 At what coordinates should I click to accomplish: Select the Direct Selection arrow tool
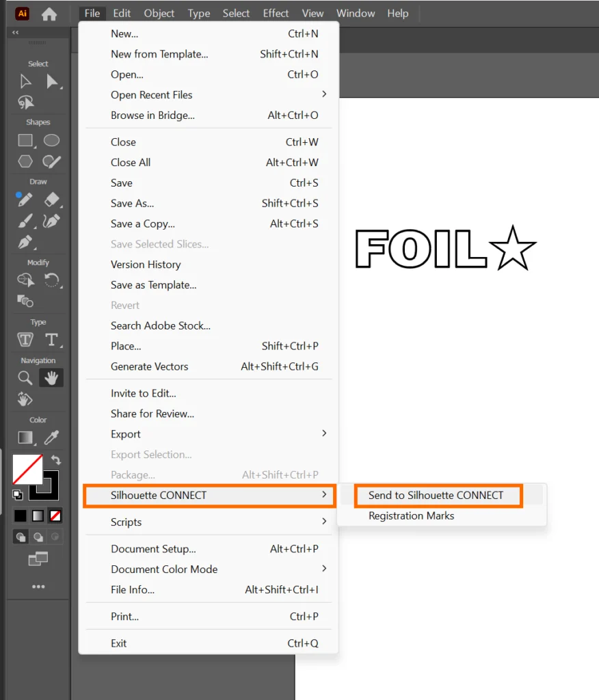pos(52,82)
